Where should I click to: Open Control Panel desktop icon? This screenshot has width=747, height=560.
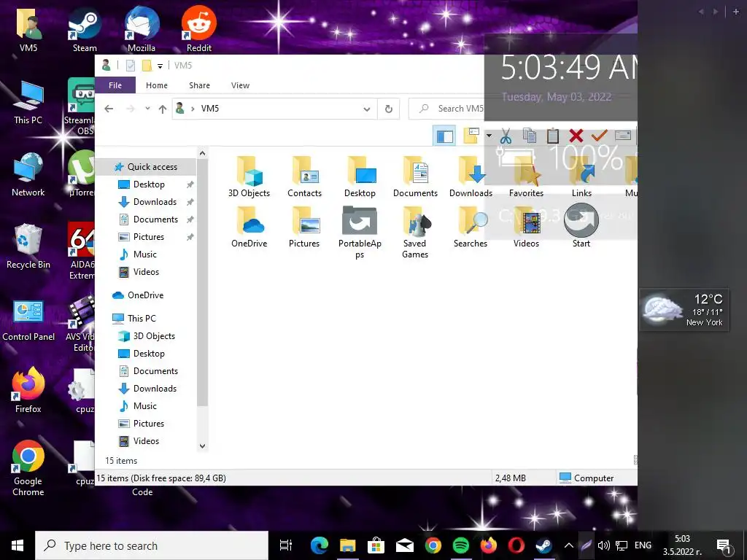(x=28, y=320)
